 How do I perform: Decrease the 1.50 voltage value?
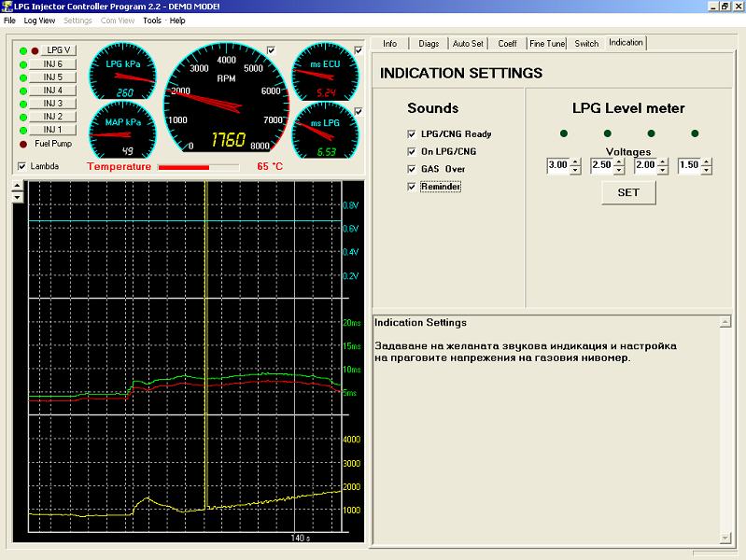point(707,170)
